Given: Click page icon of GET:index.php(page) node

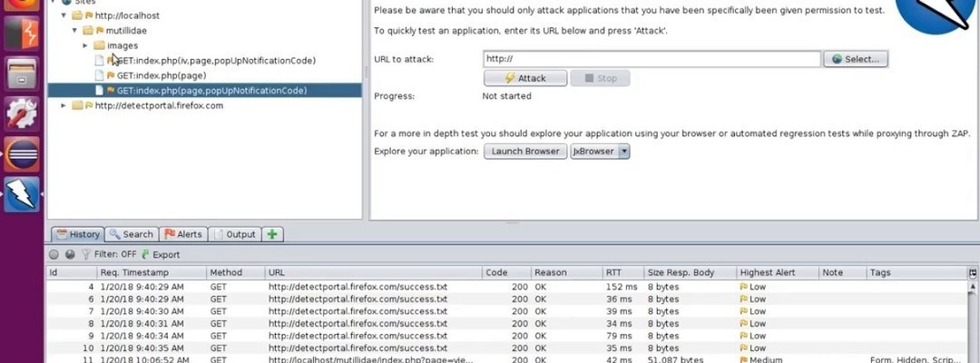Looking at the screenshot, I should click(99, 75).
